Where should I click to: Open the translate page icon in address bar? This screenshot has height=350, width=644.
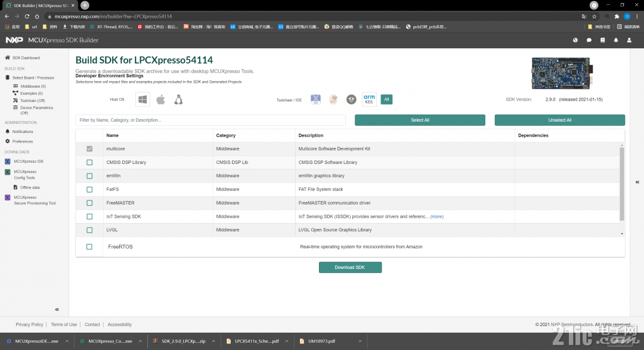(x=584, y=17)
